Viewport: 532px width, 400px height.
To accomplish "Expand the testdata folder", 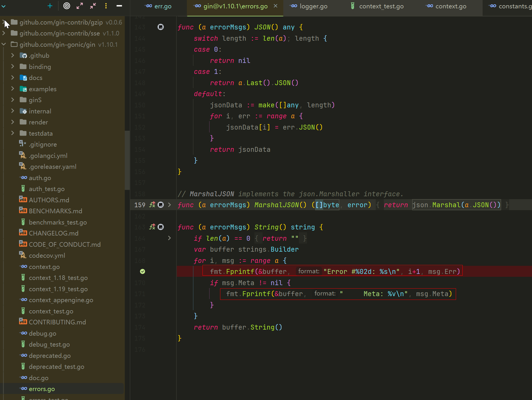I will click(13, 133).
